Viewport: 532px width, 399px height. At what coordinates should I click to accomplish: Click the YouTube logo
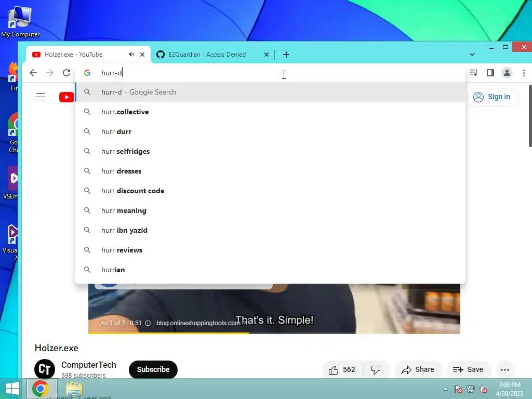coord(67,97)
